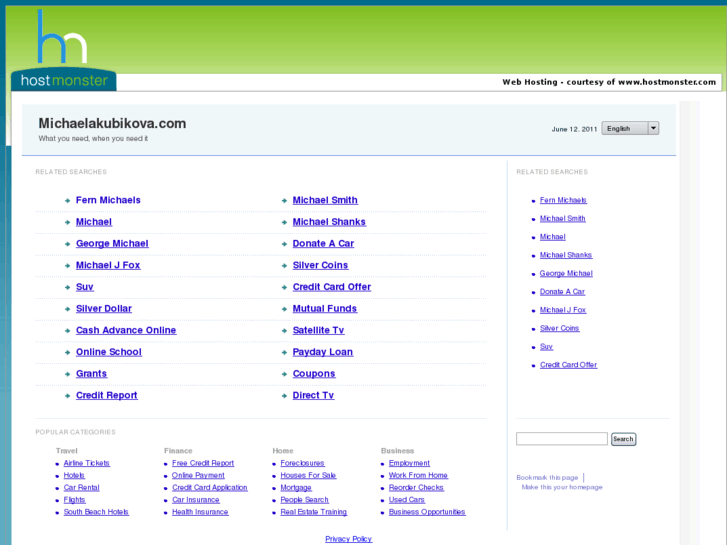Open the bold Michael Smith link
This screenshot has width=727, height=545.
[x=325, y=200]
